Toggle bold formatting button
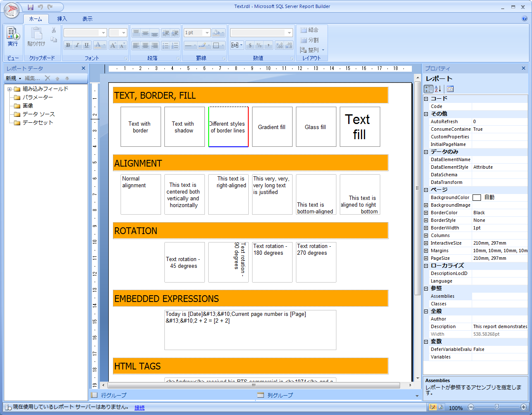The image size is (532, 415). [68, 45]
